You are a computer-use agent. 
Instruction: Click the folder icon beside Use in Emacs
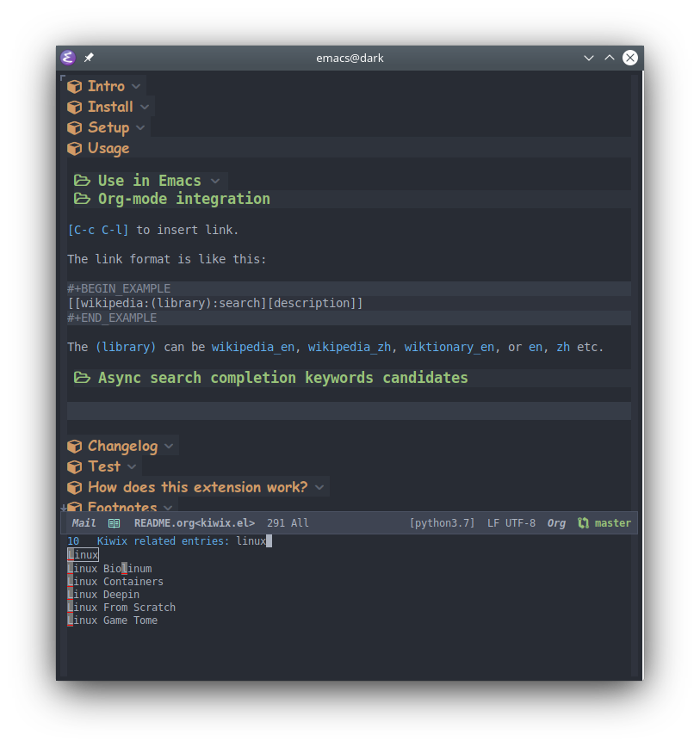click(x=82, y=181)
